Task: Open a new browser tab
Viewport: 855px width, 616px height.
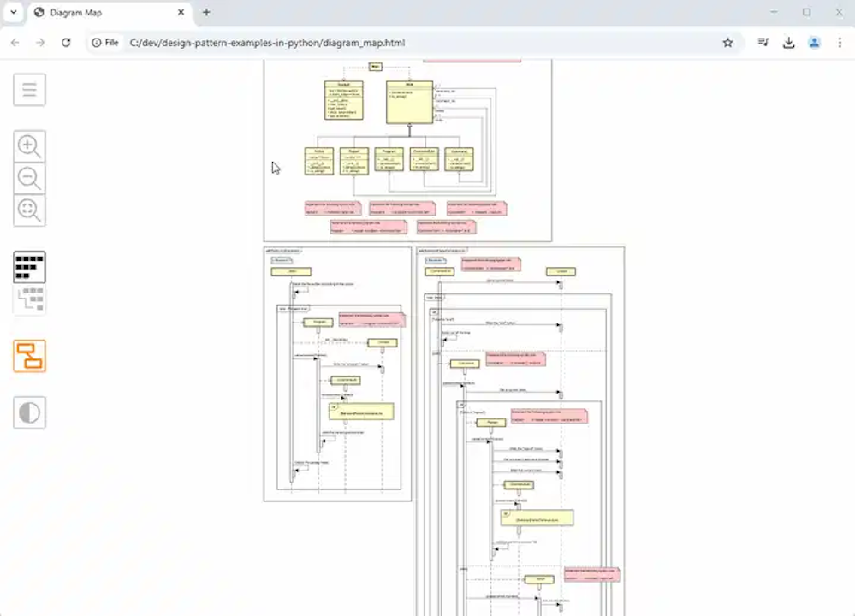Action: (206, 12)
